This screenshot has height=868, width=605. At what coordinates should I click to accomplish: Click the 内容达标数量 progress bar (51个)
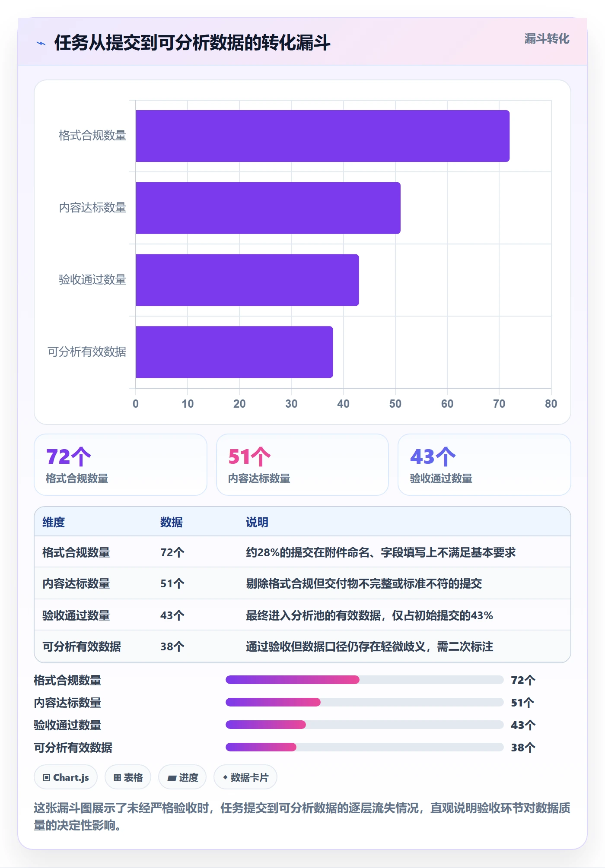tap(364, 702)
